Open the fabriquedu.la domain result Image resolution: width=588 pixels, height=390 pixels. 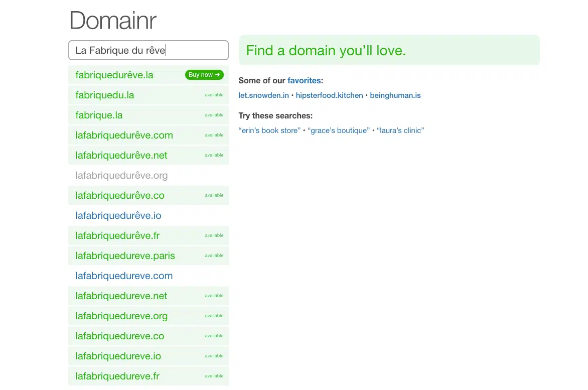click(105, 95)
